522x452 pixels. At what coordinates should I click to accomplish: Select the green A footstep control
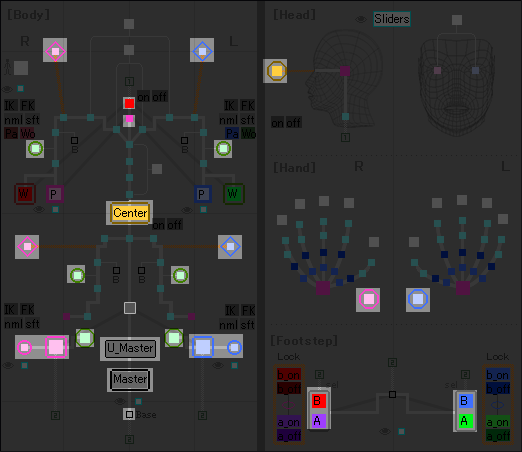point(465,421)
